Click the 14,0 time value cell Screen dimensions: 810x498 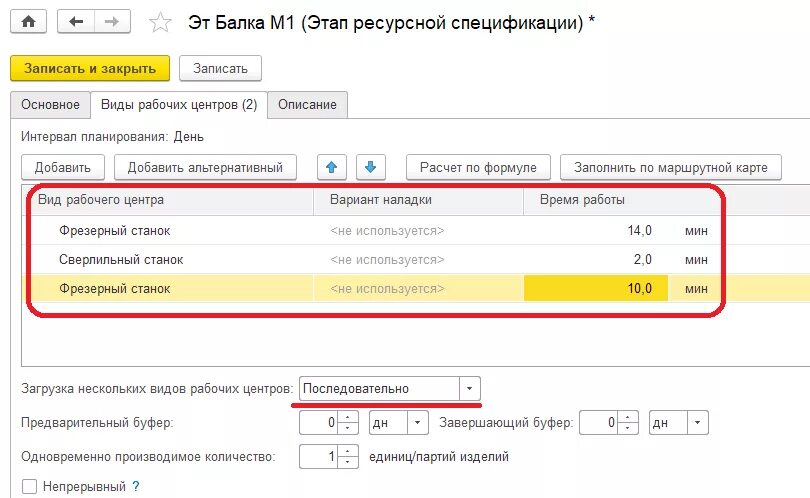point(596,230)
